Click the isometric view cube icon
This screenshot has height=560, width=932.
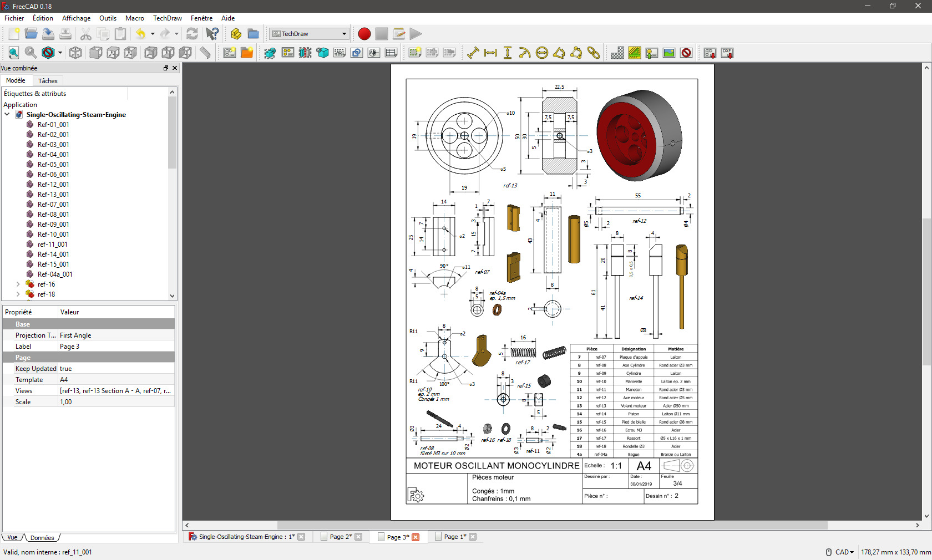(x=75, y=53)
